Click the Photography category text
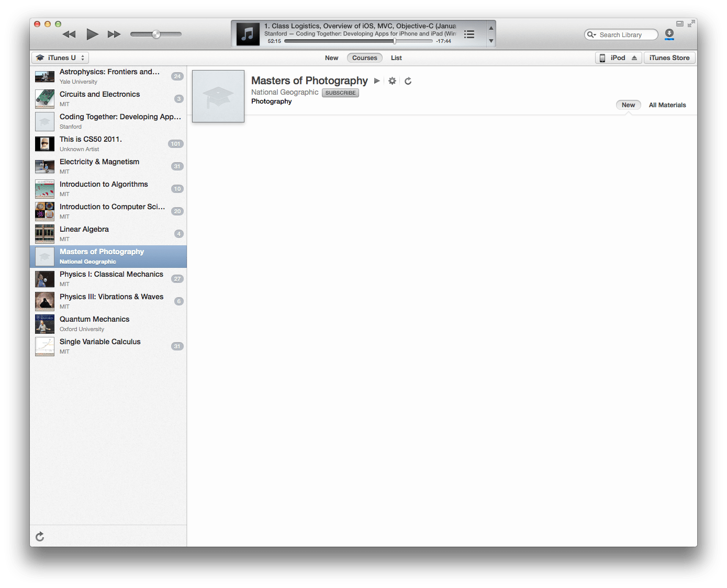The height and width of the screenshot is (588, 727). [x=272, y=101]
